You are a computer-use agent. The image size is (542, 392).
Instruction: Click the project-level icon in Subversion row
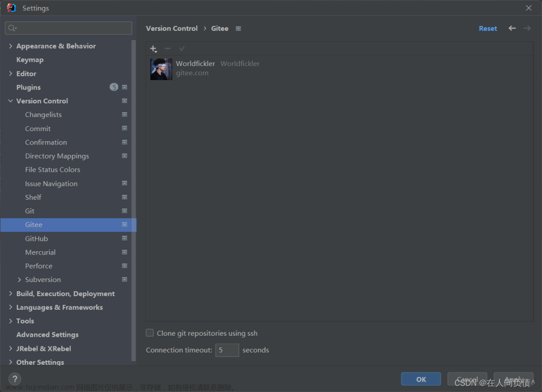pyautogui.click(x=125, y=279)
